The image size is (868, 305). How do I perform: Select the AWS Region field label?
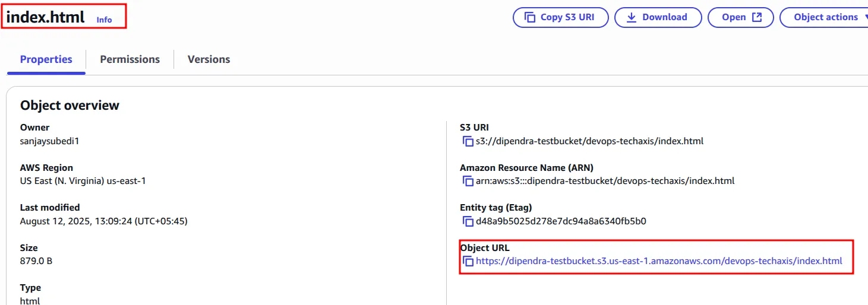(46, 168)
